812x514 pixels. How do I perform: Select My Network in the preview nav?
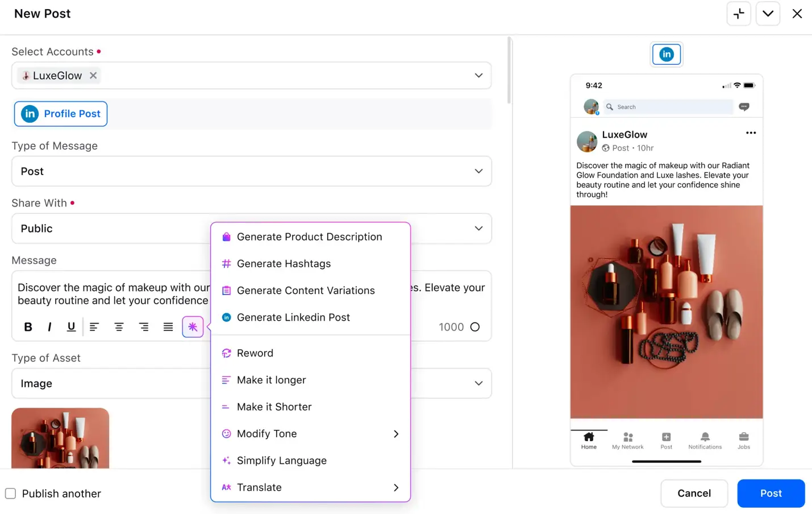[x=627, y=441]
